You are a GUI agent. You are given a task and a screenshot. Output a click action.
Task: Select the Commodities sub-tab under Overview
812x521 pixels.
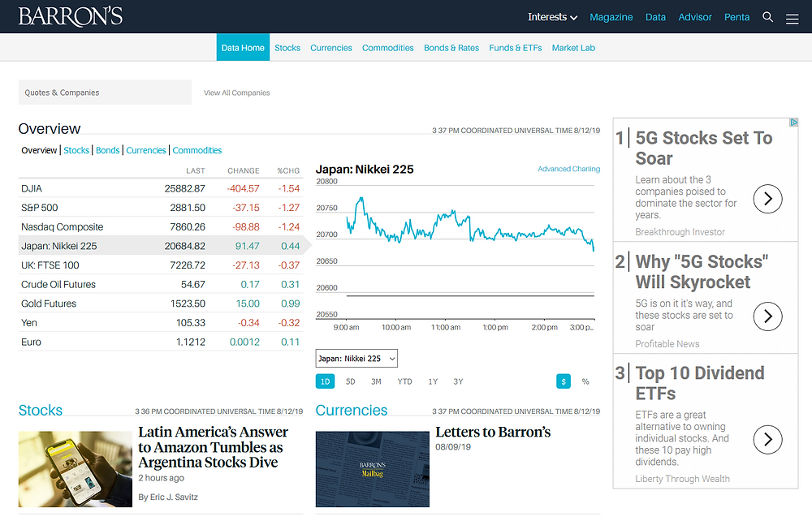197,150
